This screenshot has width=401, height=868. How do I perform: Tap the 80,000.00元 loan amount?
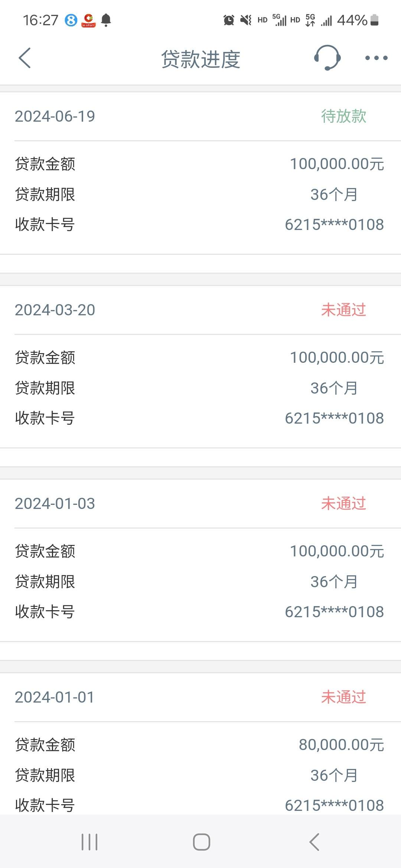click(341, 745)
